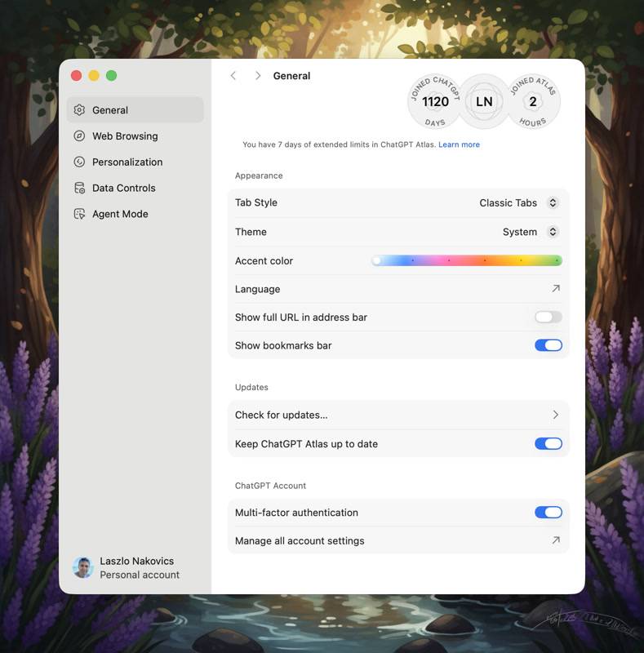The width and height of the screenshot is (644, 653).
Task: Click the Learn more link
Action: 459,144
